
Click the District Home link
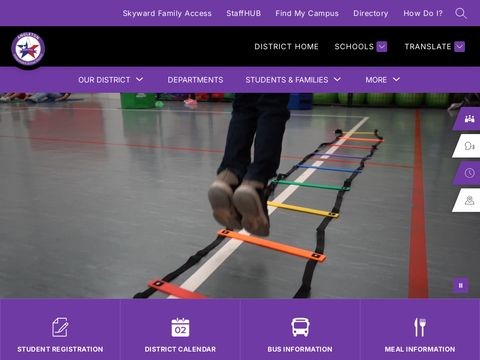tap(286, 47)
